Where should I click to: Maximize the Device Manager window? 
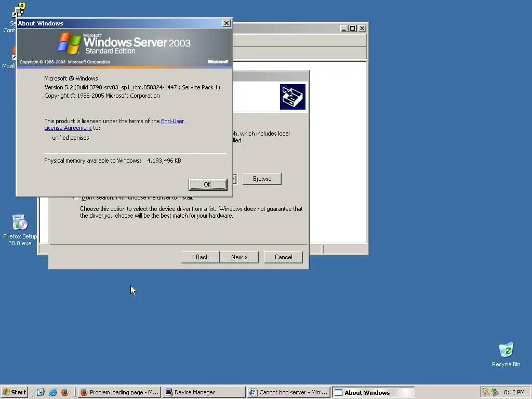pos(353,29)
